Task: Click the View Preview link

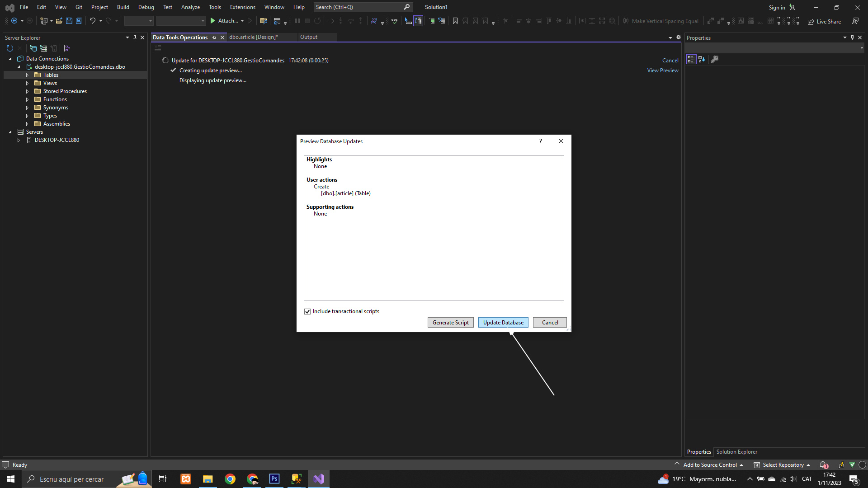Action: [662, 70]
